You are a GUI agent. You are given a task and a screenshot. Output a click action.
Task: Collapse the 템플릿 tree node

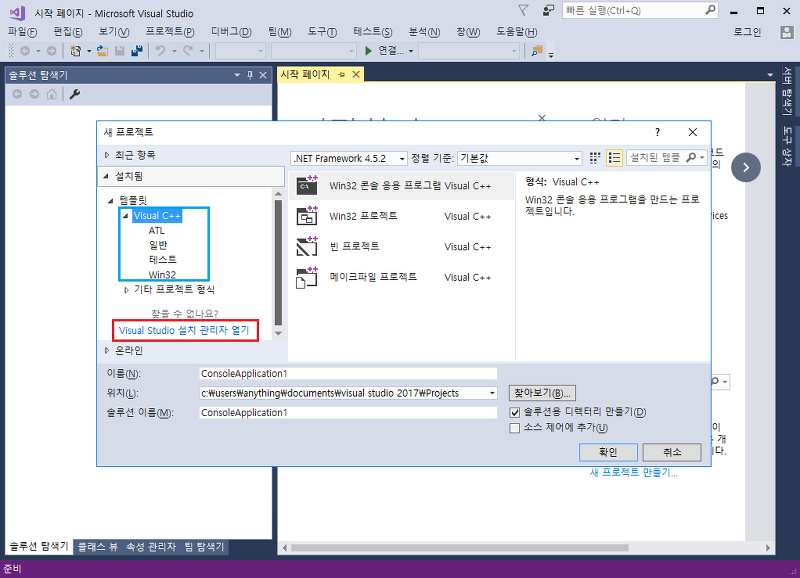[x=110, y=200]
